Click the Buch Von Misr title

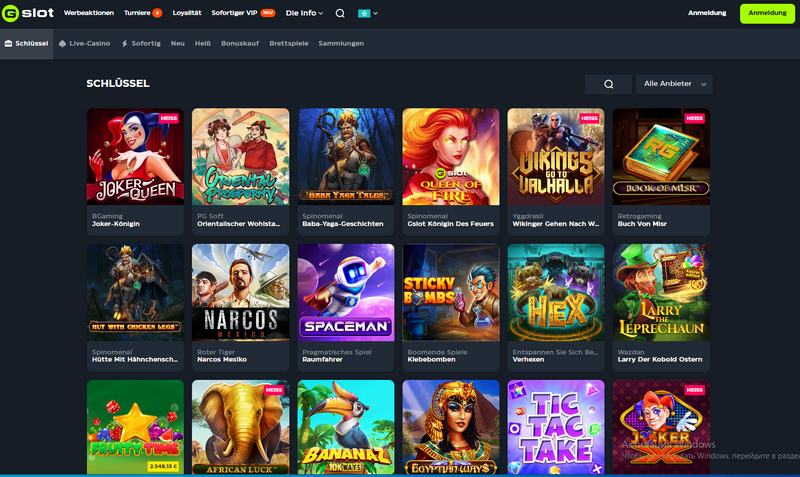pyautogui.click(x=642, y=224)
